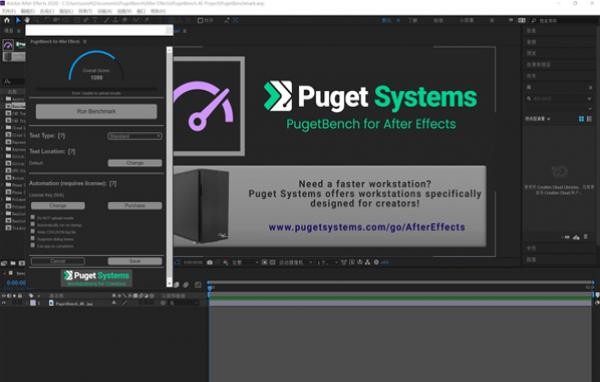Open the 图层 (Layer) menu

pyautogui.click(x=66, y=11)
